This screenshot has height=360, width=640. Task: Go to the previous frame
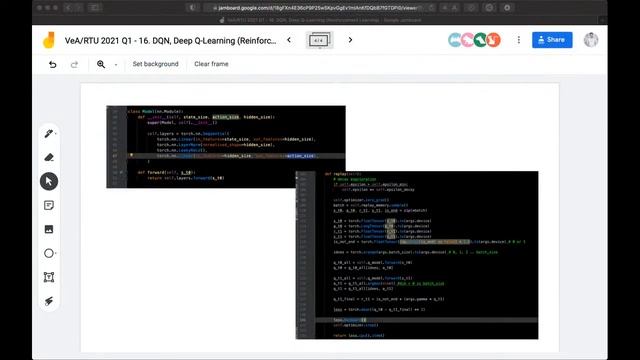point(289,40)
